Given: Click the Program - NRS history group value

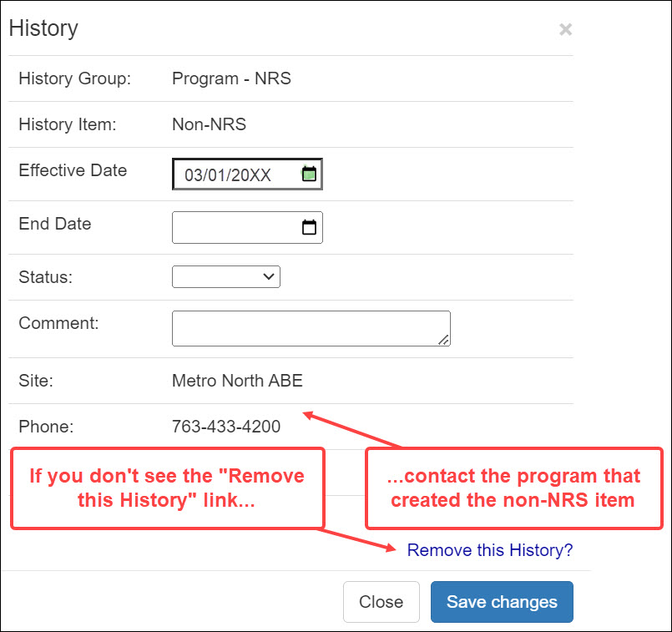Looking at the screenshot, I should pyautogui.click(x=231, y=78).
